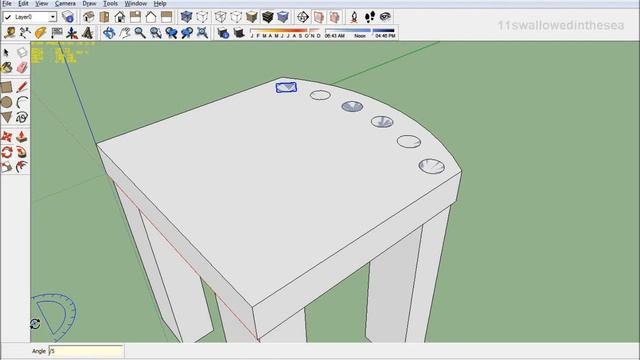Open the Draw menu

[89, 3]
